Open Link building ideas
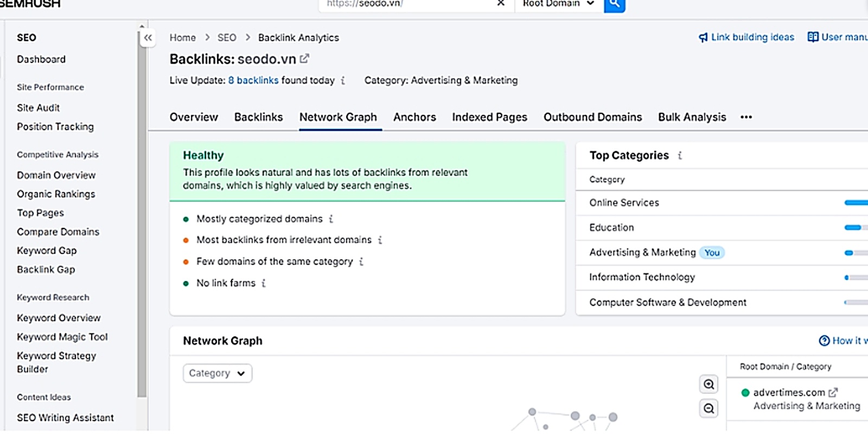This screenshot has height=434, width=868. [x=752, y=37]
